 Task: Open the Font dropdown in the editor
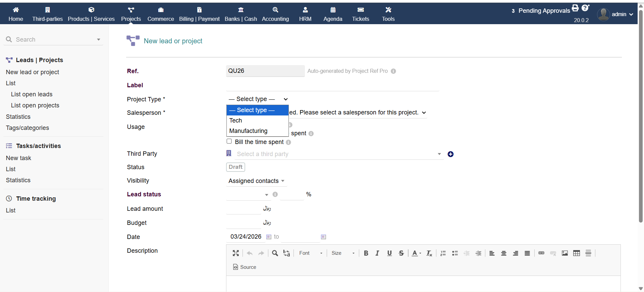point(310,253)
